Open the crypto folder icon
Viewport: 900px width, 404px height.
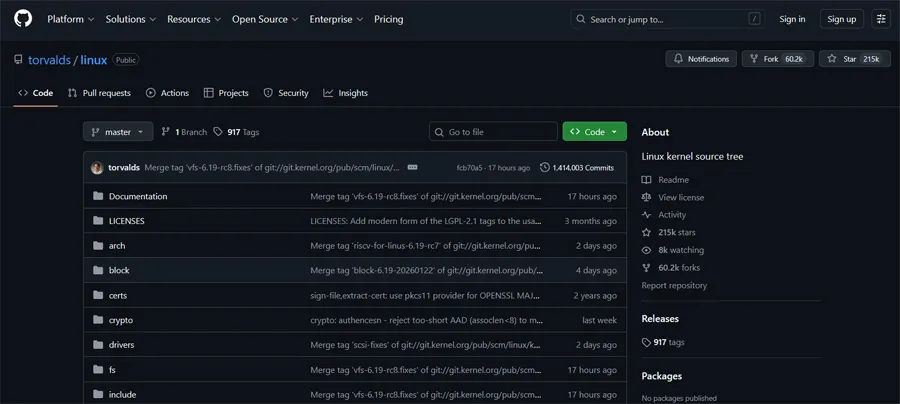point(98,320)
